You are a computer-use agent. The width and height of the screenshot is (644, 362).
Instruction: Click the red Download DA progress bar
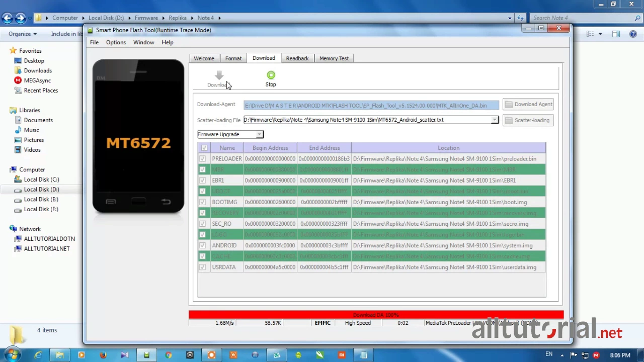click(x=376, y=315)
